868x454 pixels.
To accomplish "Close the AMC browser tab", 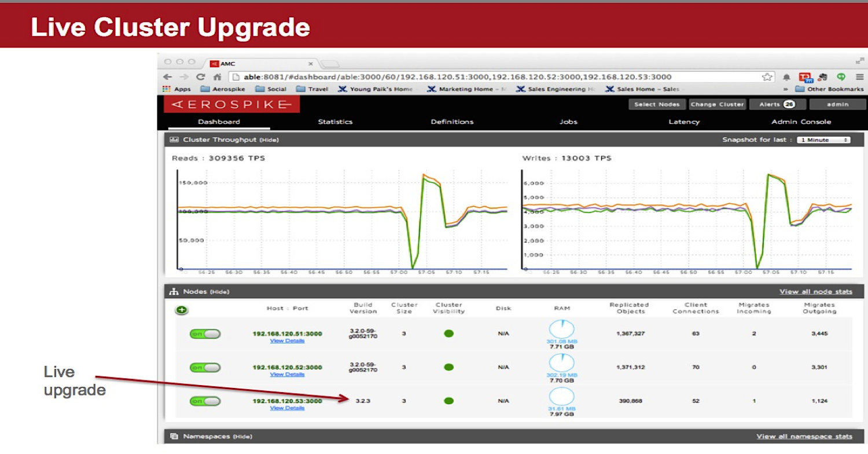I will coord(311,64).
